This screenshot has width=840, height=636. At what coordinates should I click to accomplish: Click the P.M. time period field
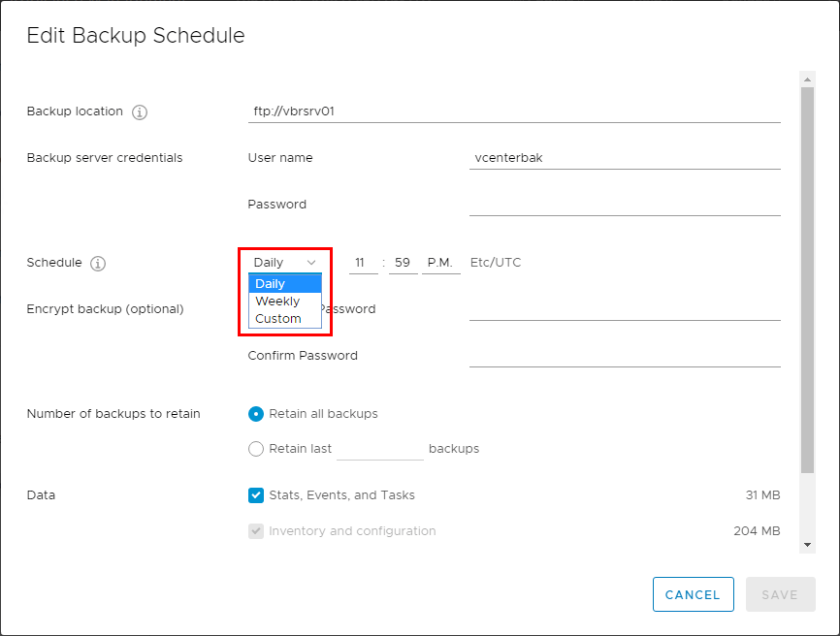[441, 263]
